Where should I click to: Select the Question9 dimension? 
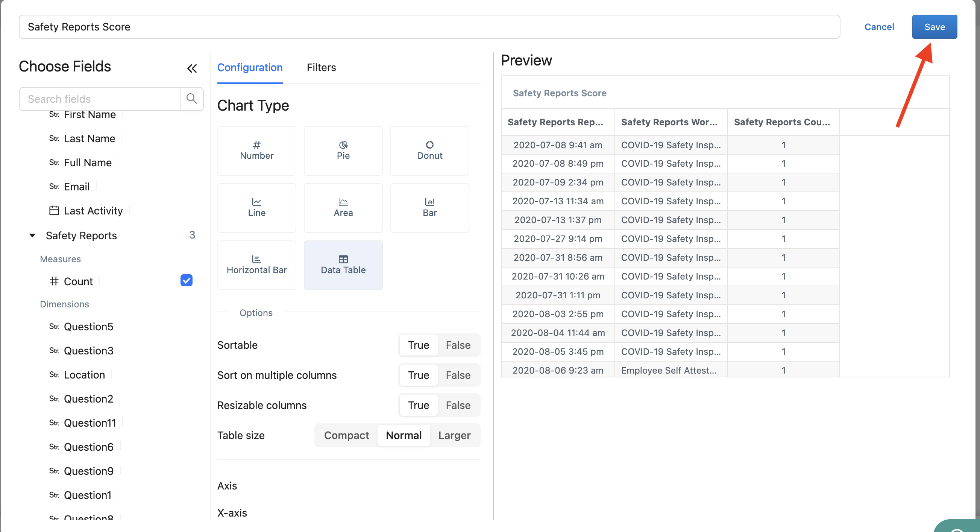tap(88, 471)
